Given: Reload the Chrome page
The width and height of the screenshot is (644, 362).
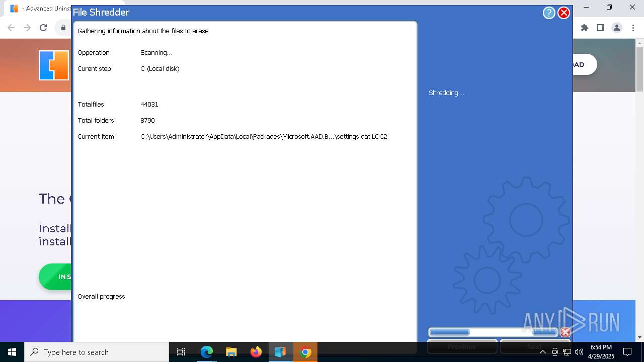Looking at the screenshot, I should (x=43, y=28).
